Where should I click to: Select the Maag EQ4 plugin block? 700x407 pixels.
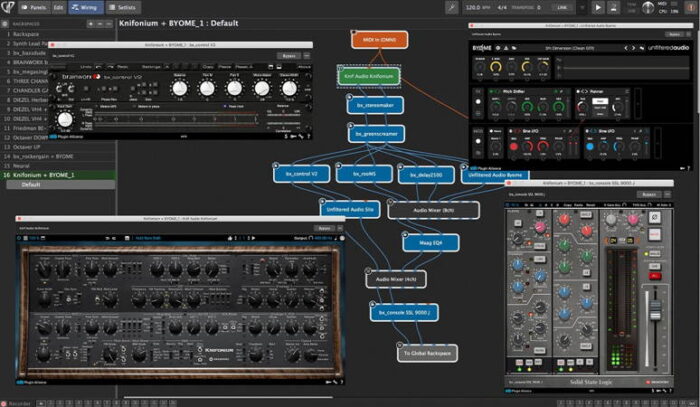pos(423,242)
